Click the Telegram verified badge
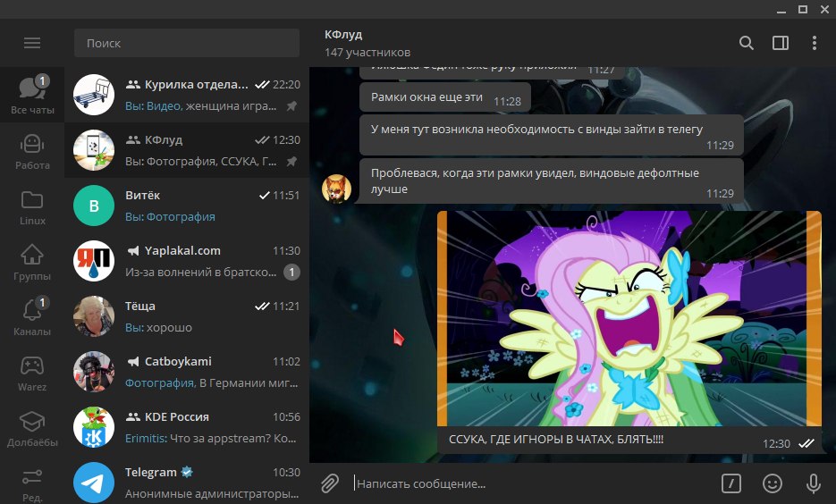The image size is (836, 504). tap(187, 472)
